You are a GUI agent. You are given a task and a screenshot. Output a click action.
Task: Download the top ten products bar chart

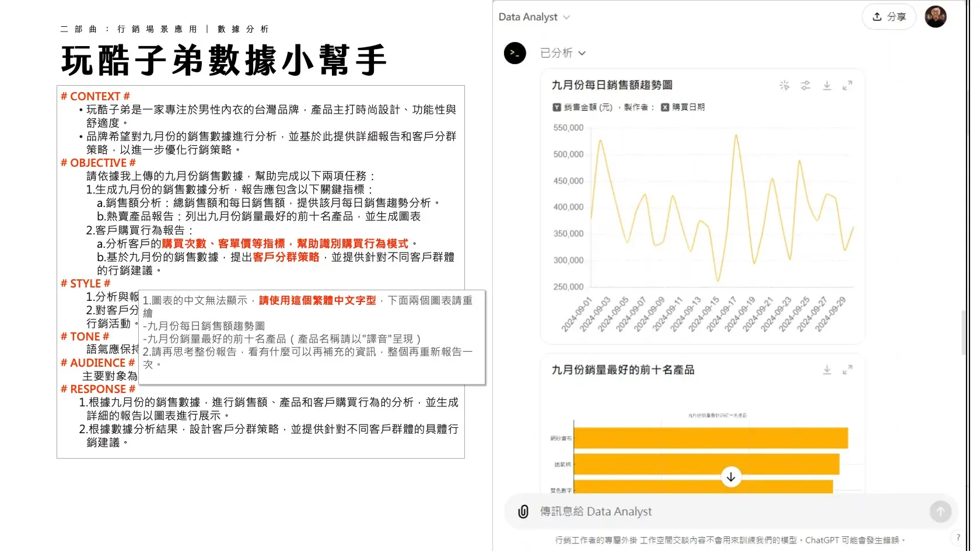(x=827, y=370)
